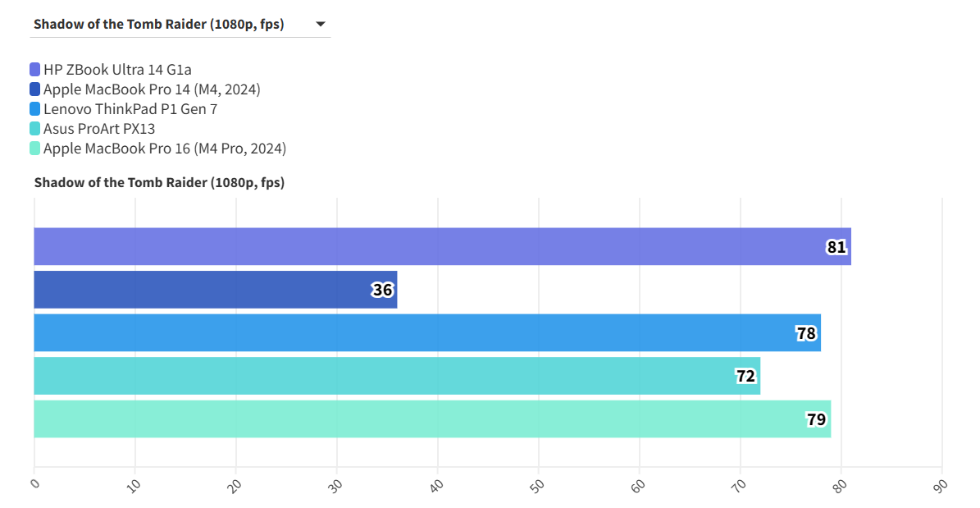This screenshot has width=980, height=508.
Task: Click the dropdown arrow next to benchmark selector
Action: [x=321, y=25]
